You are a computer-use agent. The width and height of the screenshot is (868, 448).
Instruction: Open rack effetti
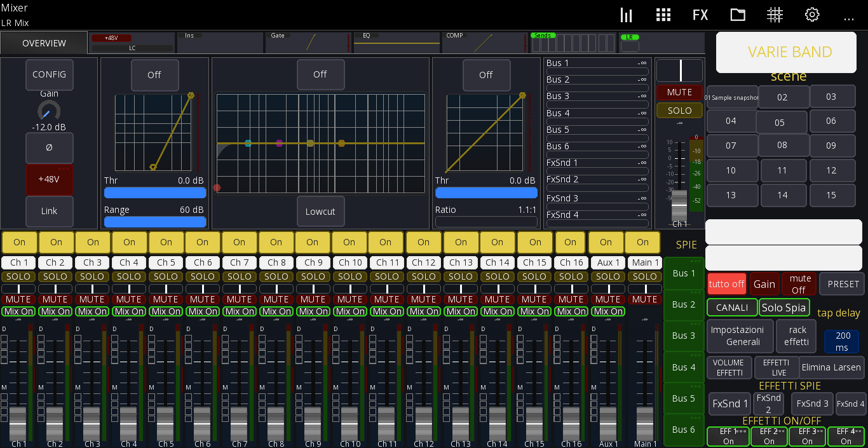(797, 336)
